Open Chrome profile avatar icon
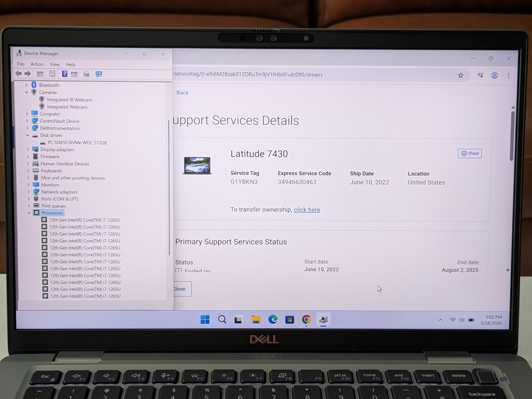The height and width of the screenshot is (399, 532). (x=494, y=76)
